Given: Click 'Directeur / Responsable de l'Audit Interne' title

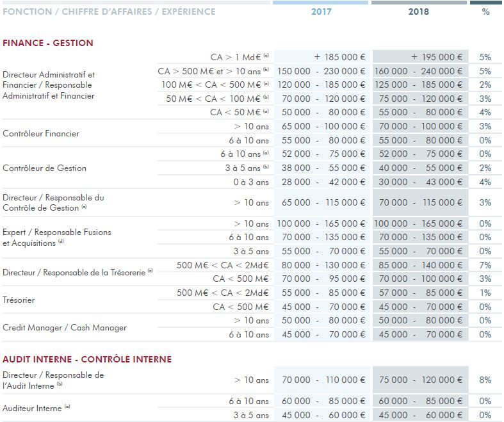Looking at the screenshot, I should coord(53,380).
